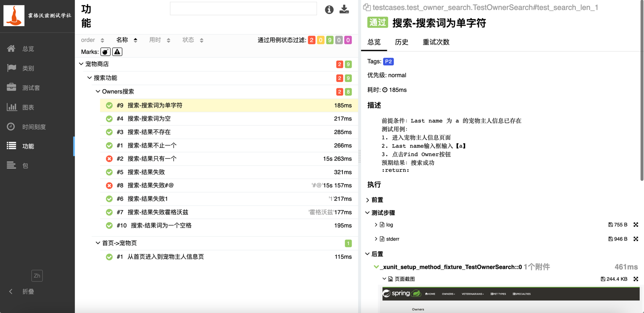
Task: Click the 霍格沃兹测试学社 hat logo
Action: pos(14,16)
